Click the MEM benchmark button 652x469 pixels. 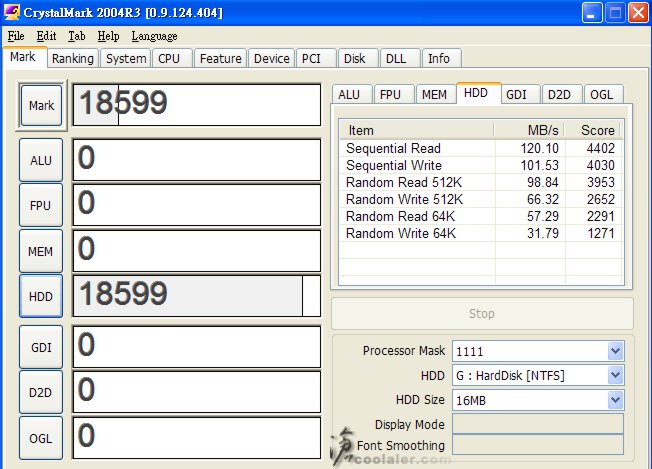(x=41, y=251)
